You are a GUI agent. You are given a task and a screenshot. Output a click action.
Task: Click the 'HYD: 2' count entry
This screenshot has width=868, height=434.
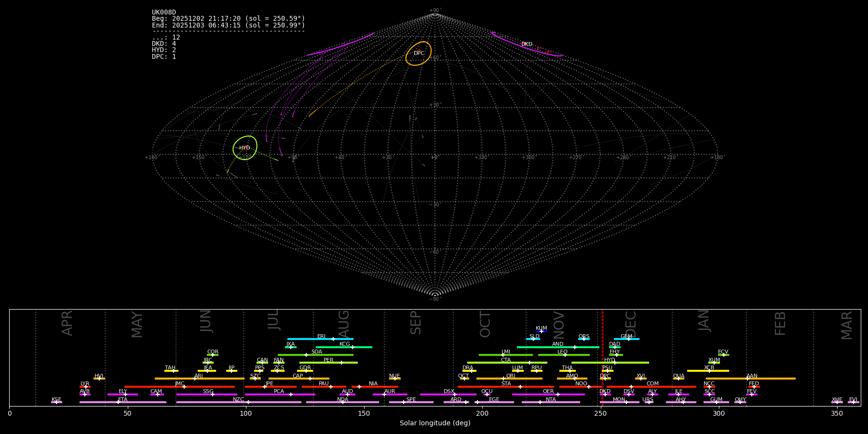[x=164, y=50]
